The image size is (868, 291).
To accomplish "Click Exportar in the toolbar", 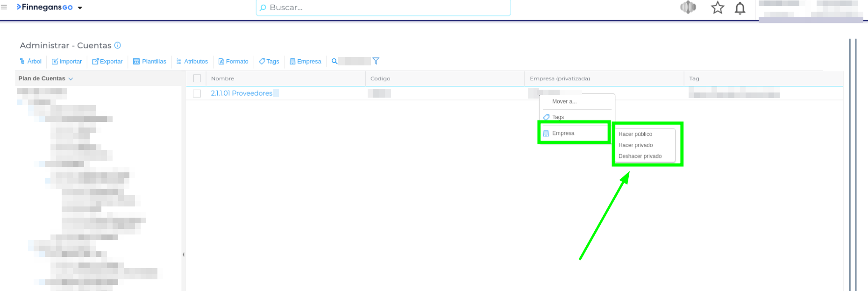I will (107, 61).
